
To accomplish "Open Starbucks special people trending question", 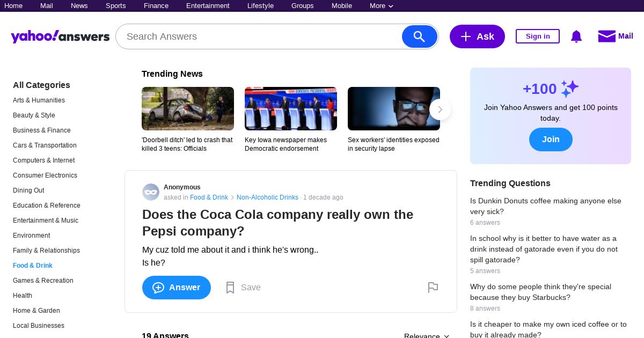I will click(x=540, y=292).
